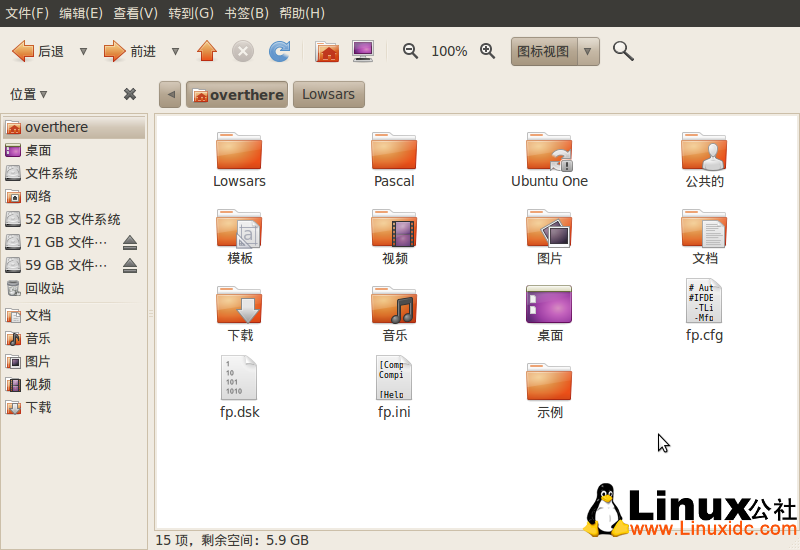Select the 图片 pictures folder in main view

tap(549, 229)
